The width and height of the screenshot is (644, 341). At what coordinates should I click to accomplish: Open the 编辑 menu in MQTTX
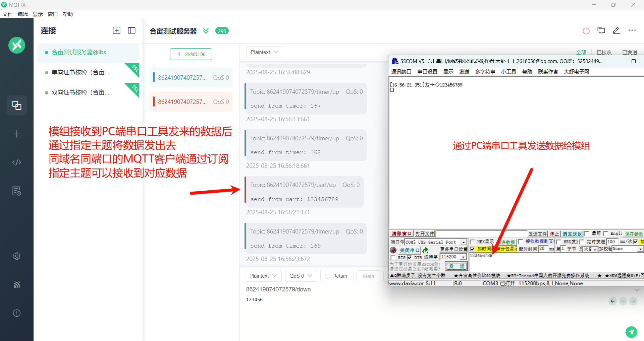[x=22, y=14]
